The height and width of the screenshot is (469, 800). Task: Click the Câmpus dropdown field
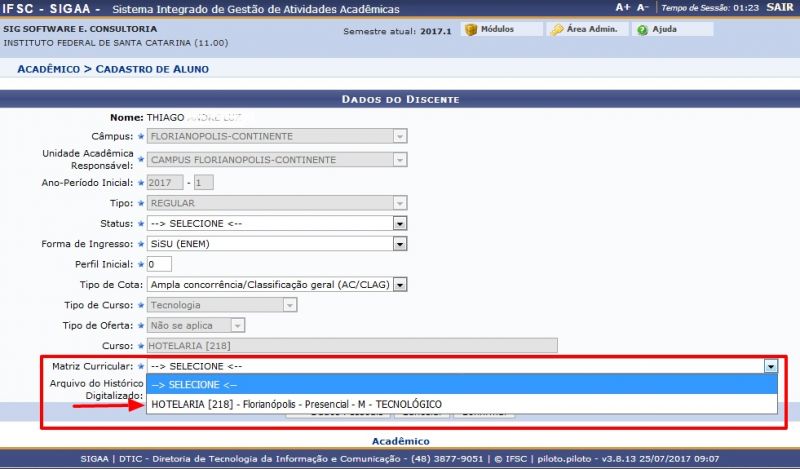(x=276, y=136)
